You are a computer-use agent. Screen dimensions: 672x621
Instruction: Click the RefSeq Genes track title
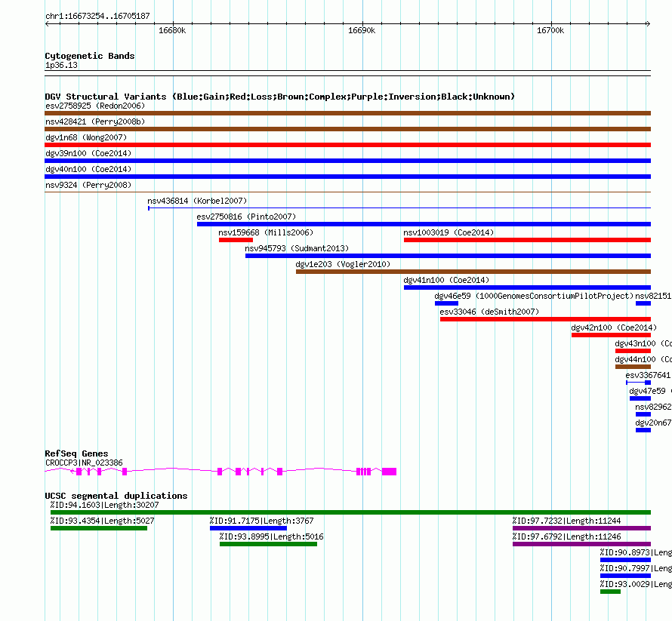coord(76,453)
